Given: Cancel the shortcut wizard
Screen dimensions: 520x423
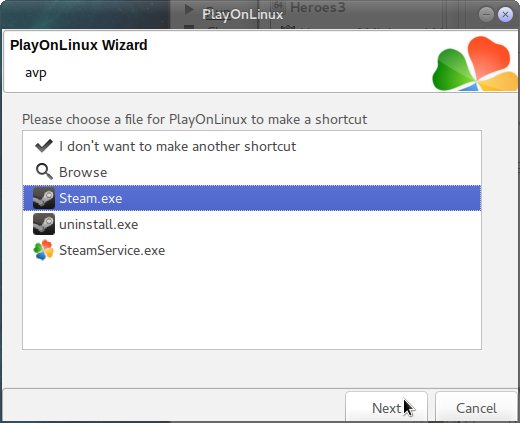Looking at the screenshot, I should [476, 407].
